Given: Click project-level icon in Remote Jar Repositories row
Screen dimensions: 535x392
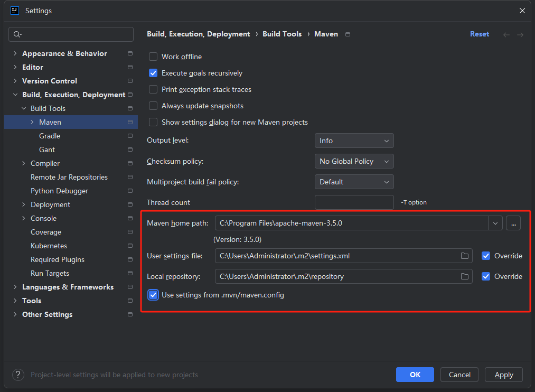Looking at the screenshot, I should coord(130,177).
